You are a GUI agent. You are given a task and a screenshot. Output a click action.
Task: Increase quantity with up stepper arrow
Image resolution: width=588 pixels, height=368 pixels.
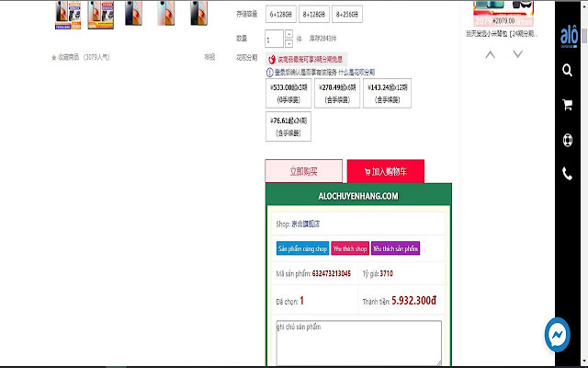(x=288, y=34)
